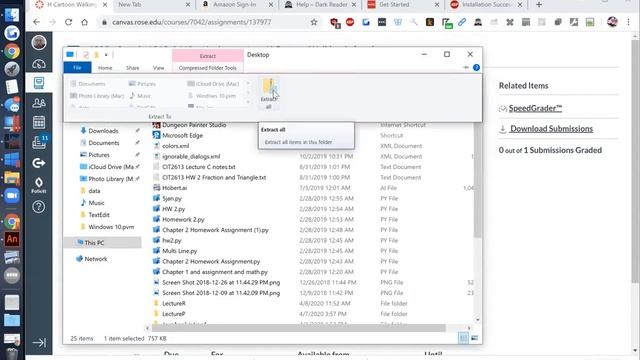Viewport: 640px width, 360px height.
Task: Select hw2.py file
Action: (171, 240)
